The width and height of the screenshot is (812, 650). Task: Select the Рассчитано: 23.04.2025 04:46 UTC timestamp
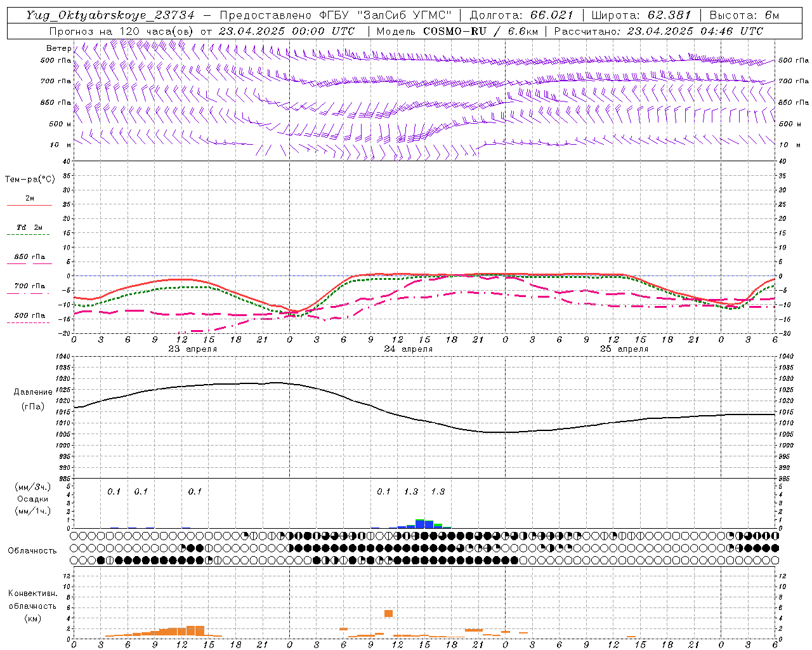pos(658,31)
